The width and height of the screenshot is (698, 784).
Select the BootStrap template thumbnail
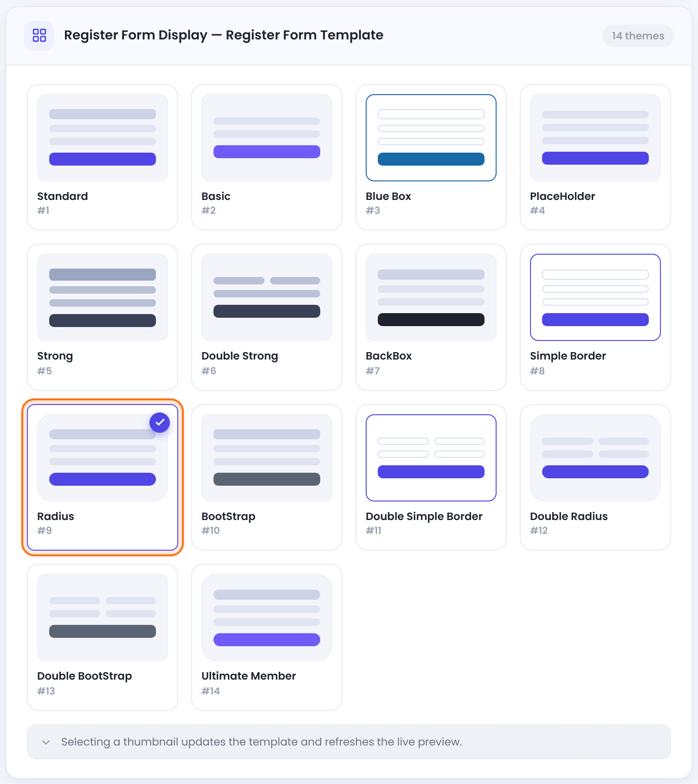pos(267,458)
